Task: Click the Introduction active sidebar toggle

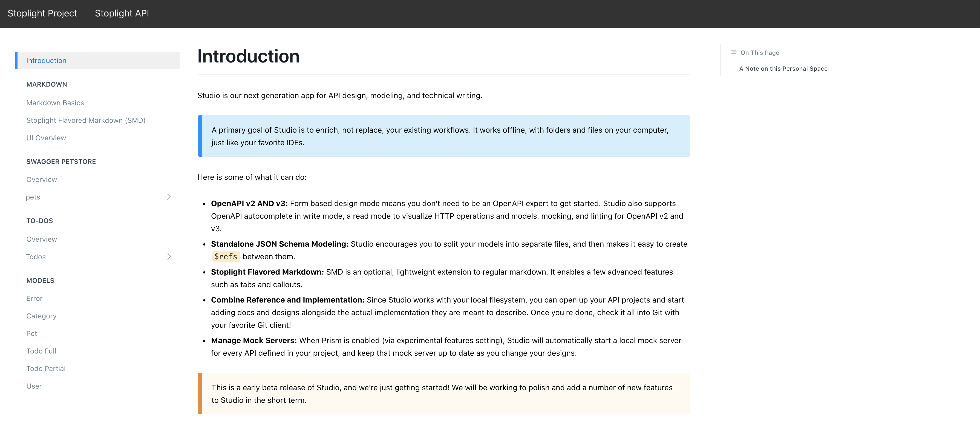Action: tap(97, 60)
